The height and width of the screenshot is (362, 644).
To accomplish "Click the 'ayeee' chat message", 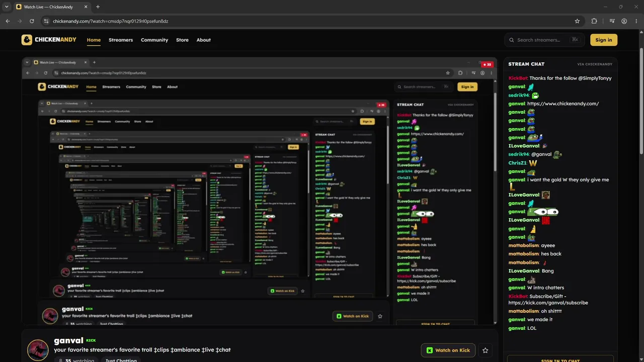I will pos(548,245).
